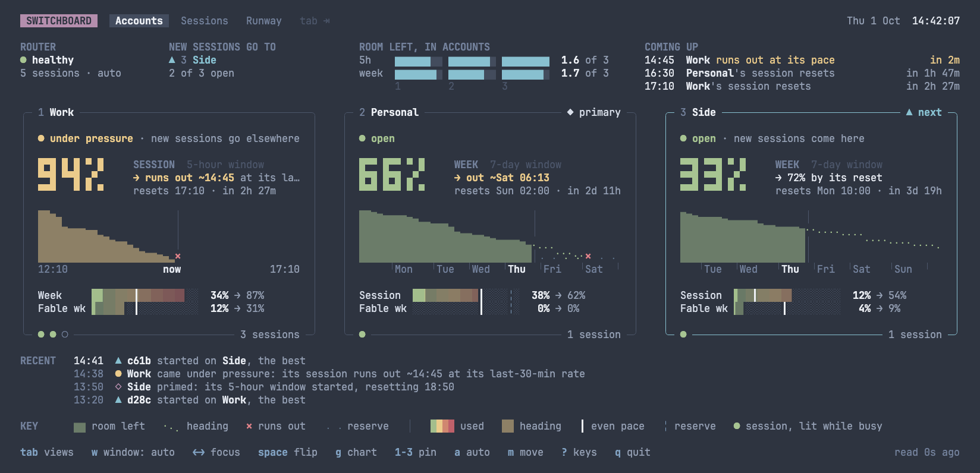
Task: Click the 'q quit' shortcut
Action: point(633,452)
